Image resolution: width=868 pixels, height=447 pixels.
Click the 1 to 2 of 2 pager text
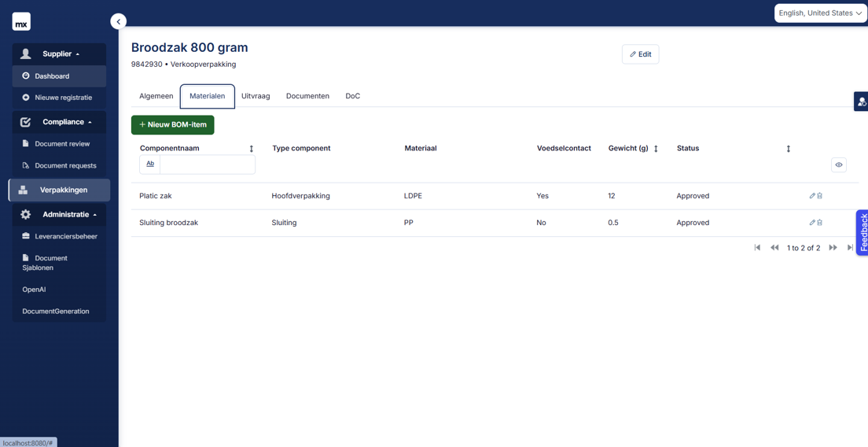click(804, 248)
